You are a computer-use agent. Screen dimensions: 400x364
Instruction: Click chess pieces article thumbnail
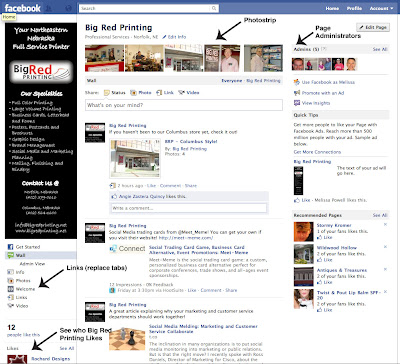127,338
